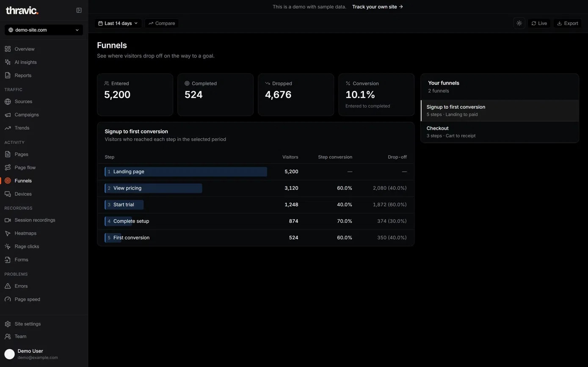Click the Page speed gauge icon
The width and height of the screenshot is (588, 367).
coord(8,299)
